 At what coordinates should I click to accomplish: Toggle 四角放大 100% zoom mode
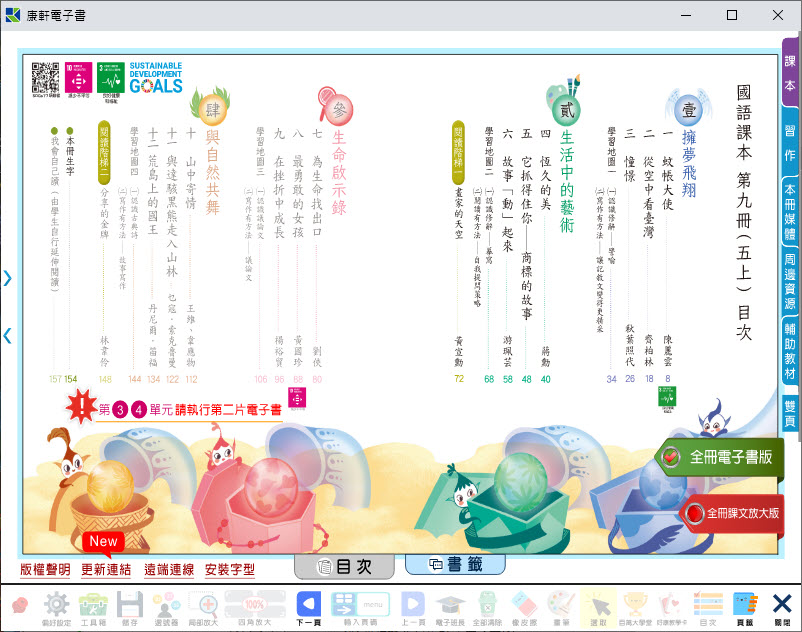pos(254,605)
